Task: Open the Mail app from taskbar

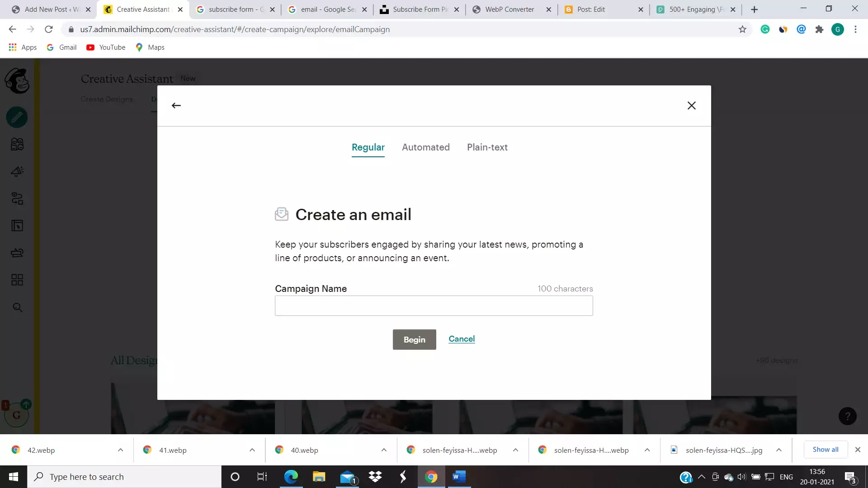Action: (x=347, y=477)
